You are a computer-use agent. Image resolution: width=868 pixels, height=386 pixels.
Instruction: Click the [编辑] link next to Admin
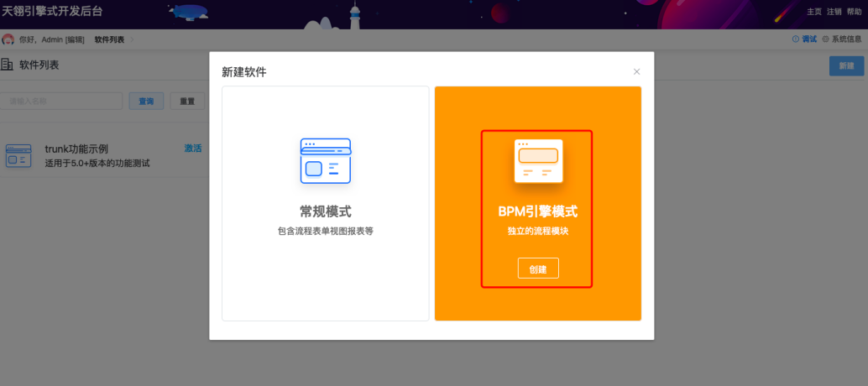click(x=75, y=39)
